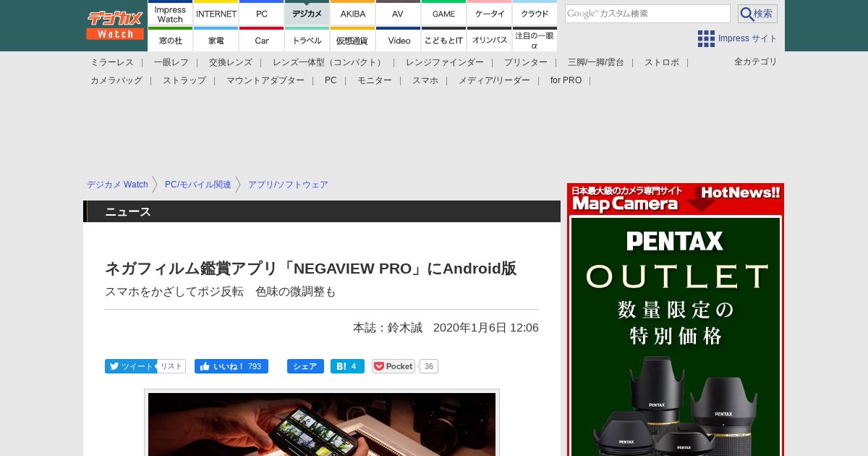Open the INTERNET Watch tab
This screenshot has width=868, height=456.
coord(216,13)
